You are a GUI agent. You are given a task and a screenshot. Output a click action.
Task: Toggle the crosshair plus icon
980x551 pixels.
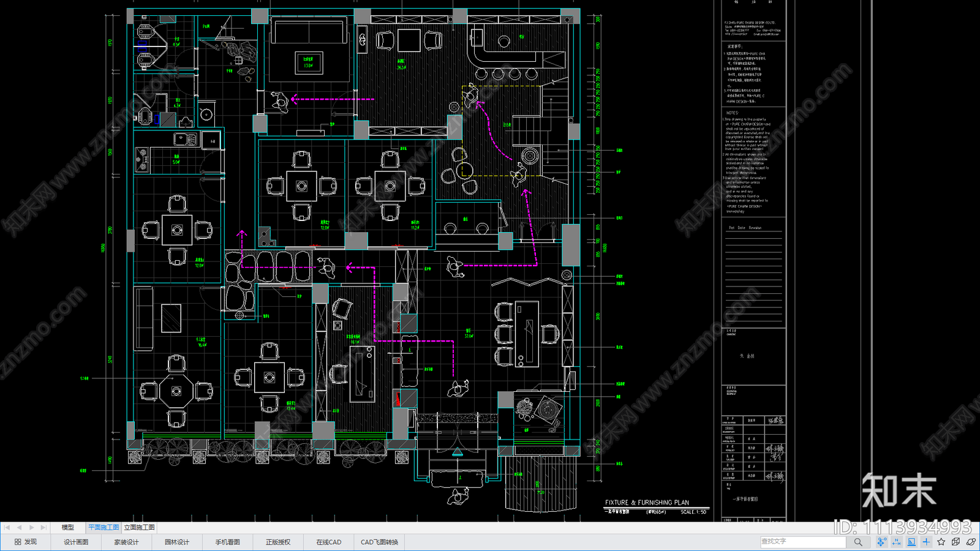pos(926,542)
